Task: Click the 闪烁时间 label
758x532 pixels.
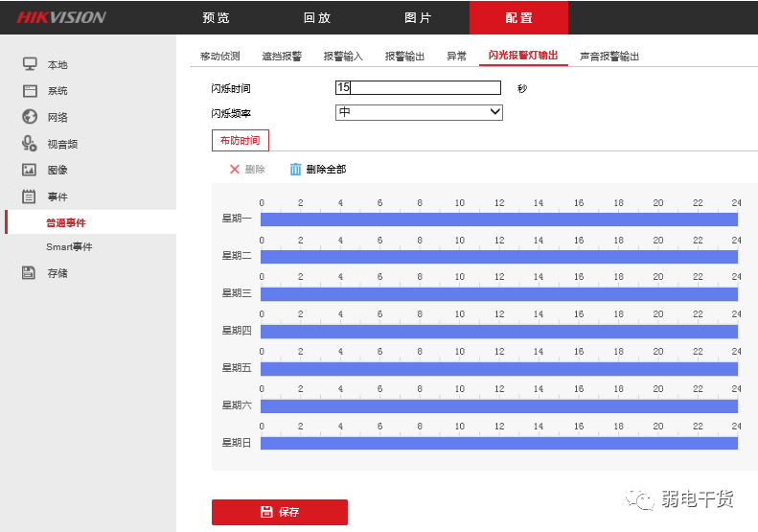Action: pyautogui.click(x=231, y=88)
